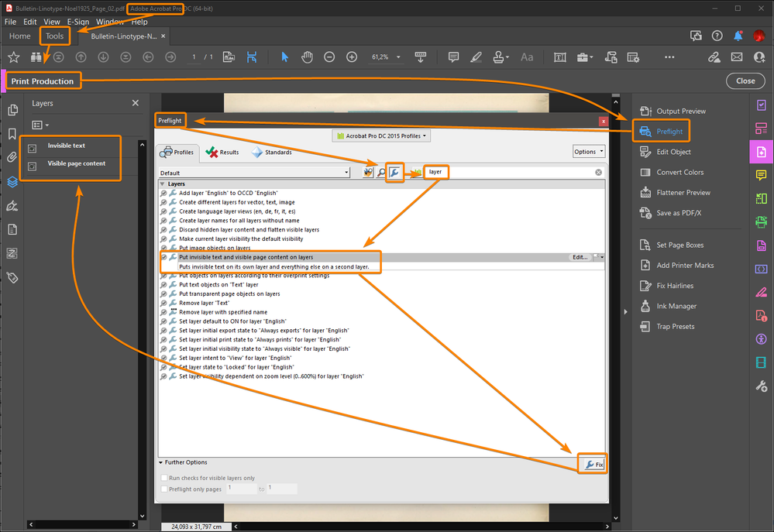The height and width of the screenshot is (532, 774).
Task: Open the Layers panel icon
Action: point(12,182)
